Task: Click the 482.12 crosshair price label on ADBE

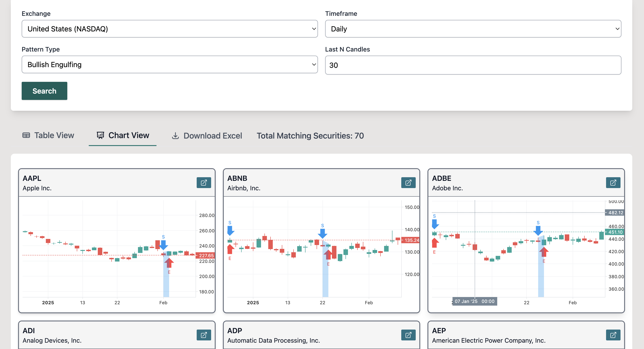Action: (614, 212)
